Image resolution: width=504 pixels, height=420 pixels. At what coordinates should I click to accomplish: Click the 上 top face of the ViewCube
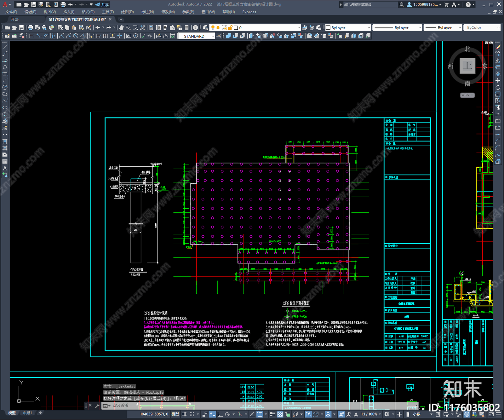[467, 66]
